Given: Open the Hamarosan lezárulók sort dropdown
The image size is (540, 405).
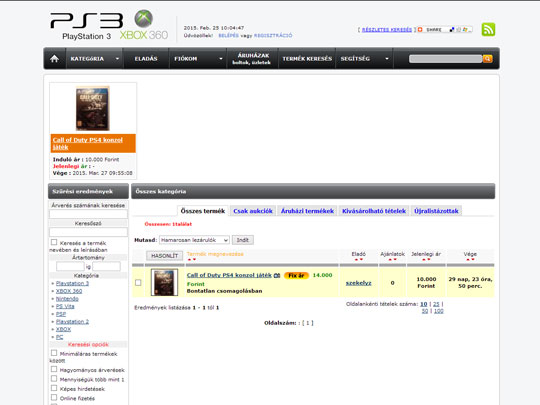Looking at the screenshot, I should click(194, 240).
